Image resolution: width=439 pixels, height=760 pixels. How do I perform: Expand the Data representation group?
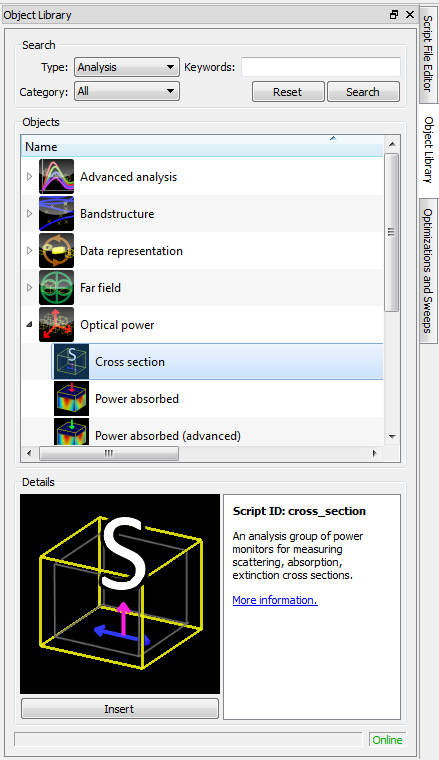coord(30,251)
